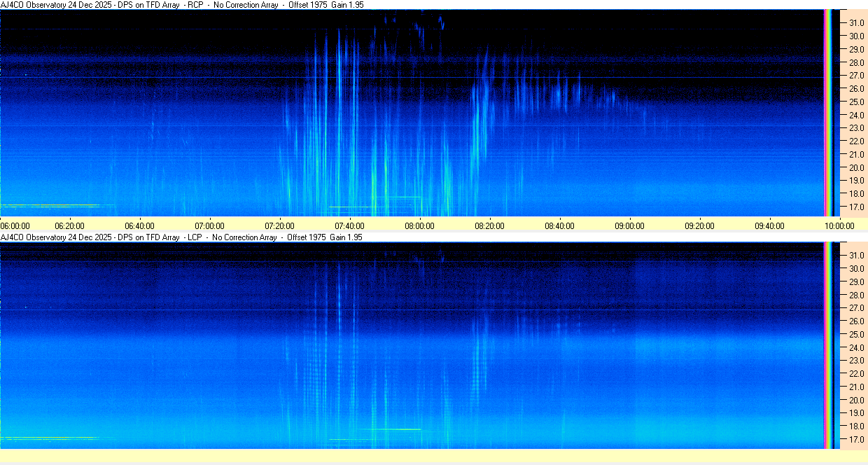
Task: Click the 21.0 frequency label in RCP panel
Action: pyautogui.click(x=856, y=155)
